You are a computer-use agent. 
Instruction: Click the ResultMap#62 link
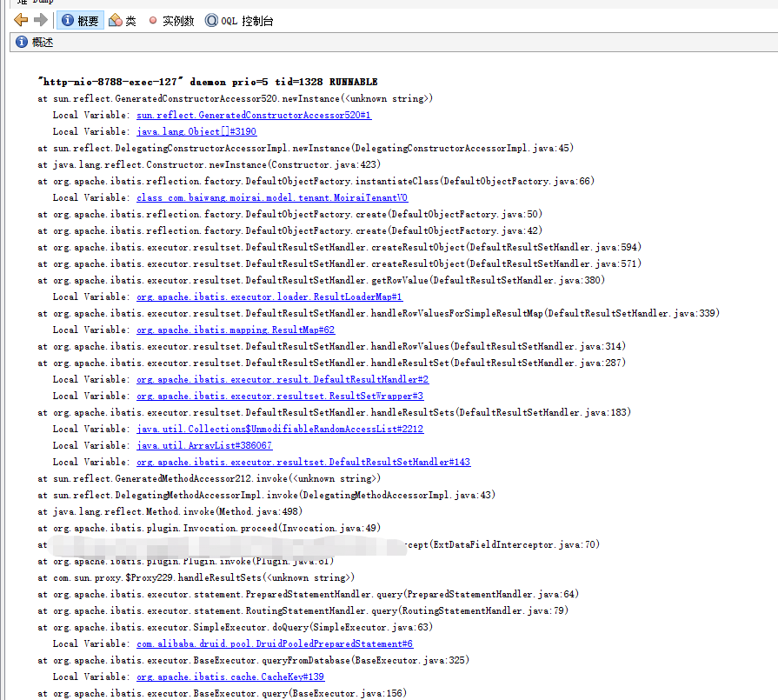[x=236, y=330]
